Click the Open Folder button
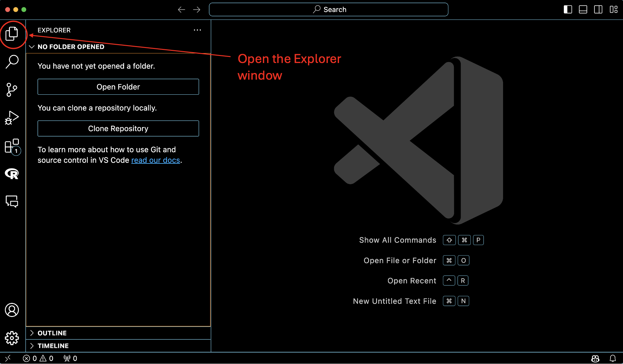 point(118,87)
